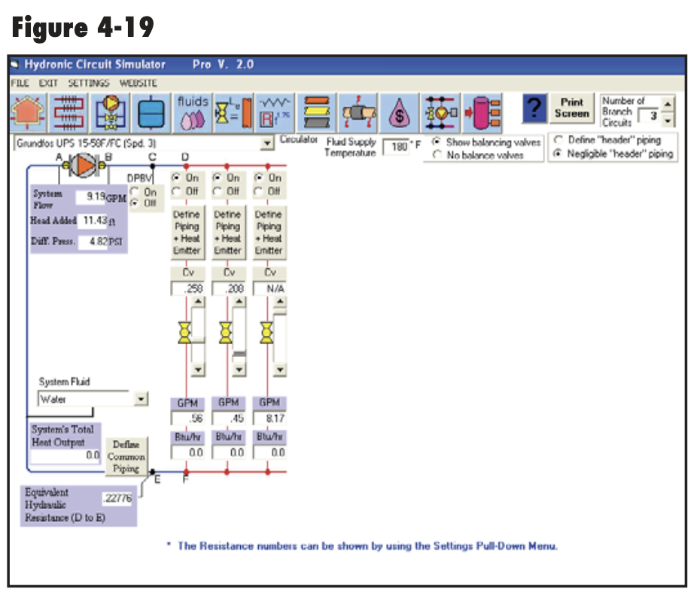Open the fluids properties tool
The width and height of the screenshot is (700, 595).
(193, 111)
